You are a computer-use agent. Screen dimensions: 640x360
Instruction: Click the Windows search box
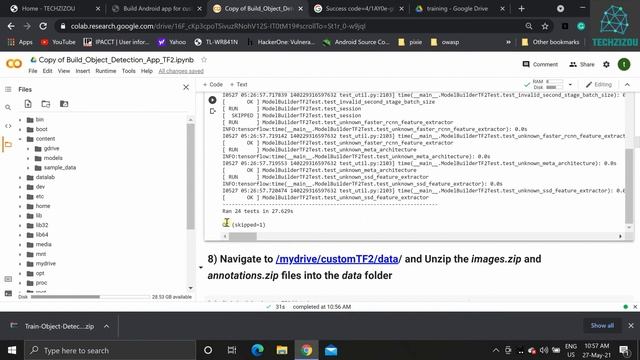click(x=110, y=350)
